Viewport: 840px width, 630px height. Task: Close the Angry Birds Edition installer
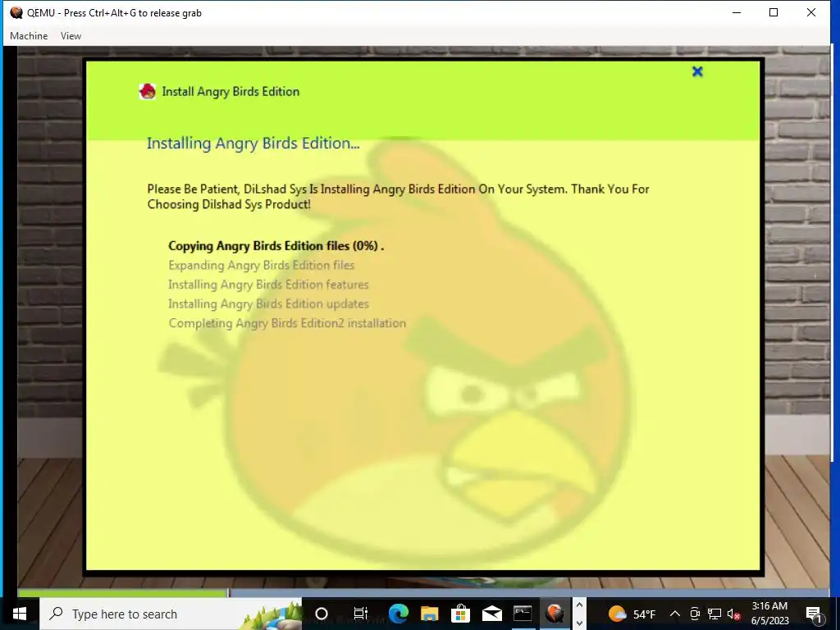pyautogui.click(x=697, y=71)
